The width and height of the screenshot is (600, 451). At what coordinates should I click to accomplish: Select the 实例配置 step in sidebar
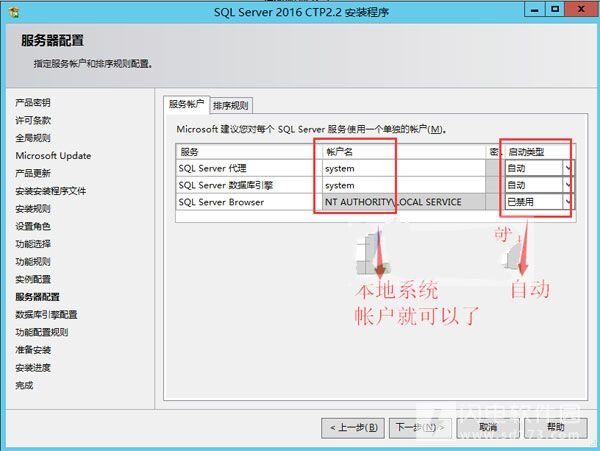(x=33, y=279)
